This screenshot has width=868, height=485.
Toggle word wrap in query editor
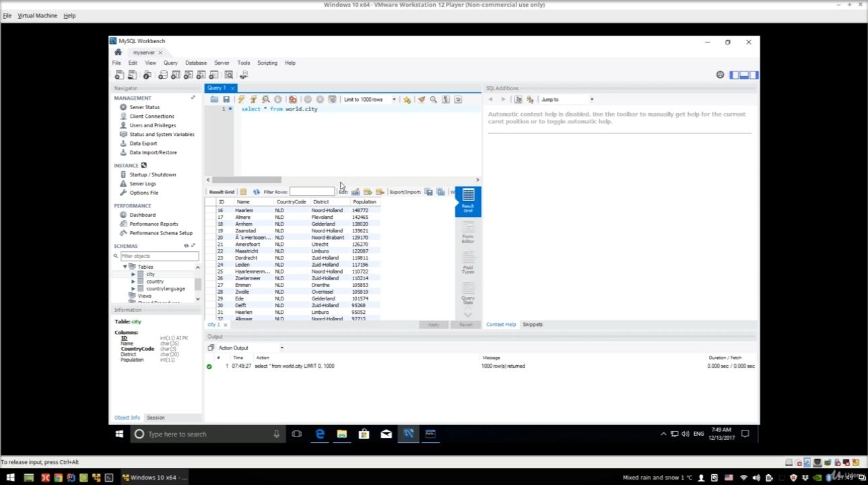pyautogui.click(x=458, y=100)
